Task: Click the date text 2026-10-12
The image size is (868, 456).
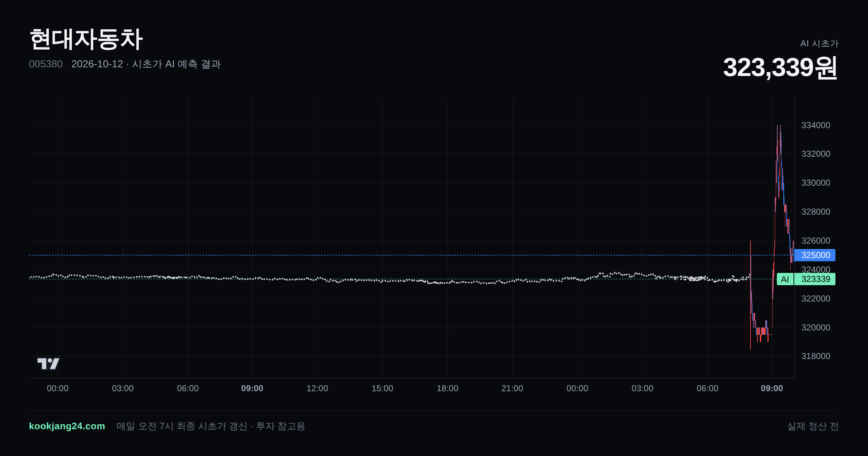Action: 97,64
